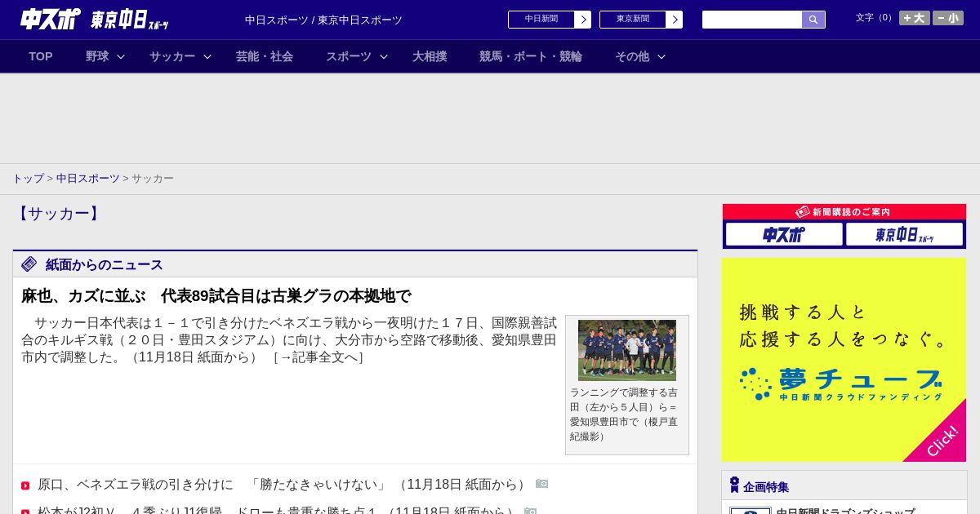
Task: Expand the 野球 dropdown chevron
Action: click(121, 56)
